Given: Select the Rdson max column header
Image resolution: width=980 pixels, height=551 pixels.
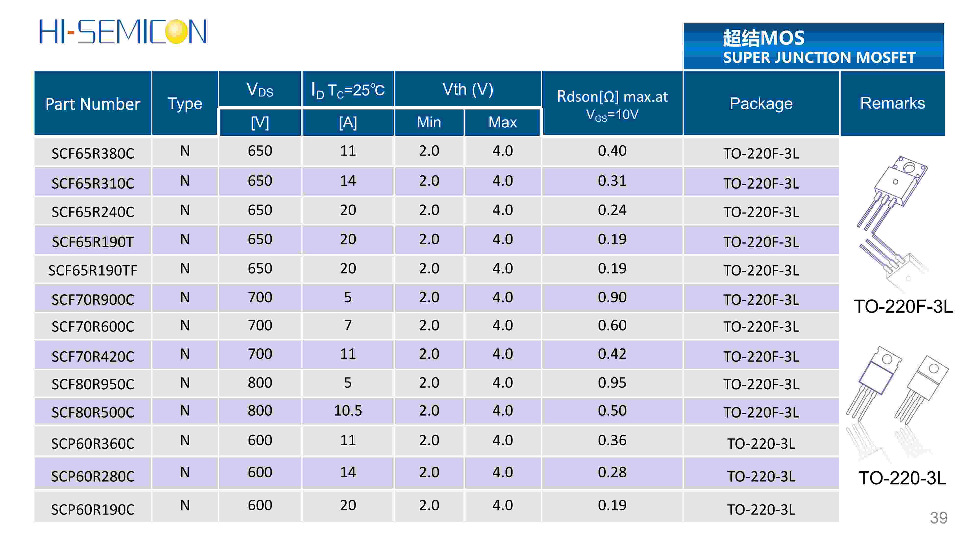Looking at the screenshot, I should coord(612,103).
